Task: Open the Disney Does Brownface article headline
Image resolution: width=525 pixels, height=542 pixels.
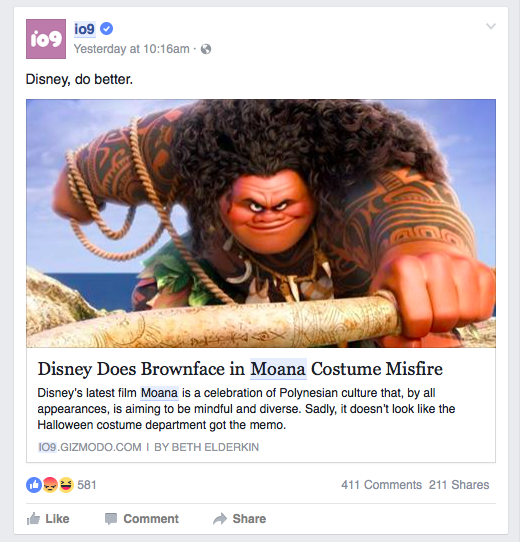Action: [240, 369]
